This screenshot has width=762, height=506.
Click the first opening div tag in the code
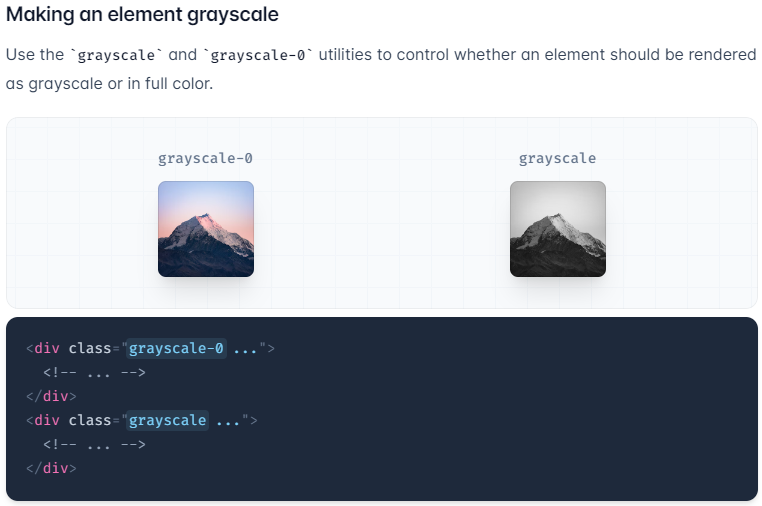(x=43, y=349)
